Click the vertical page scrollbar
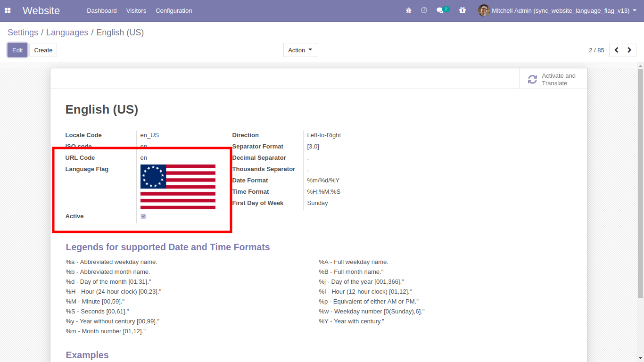 (640, 184)
